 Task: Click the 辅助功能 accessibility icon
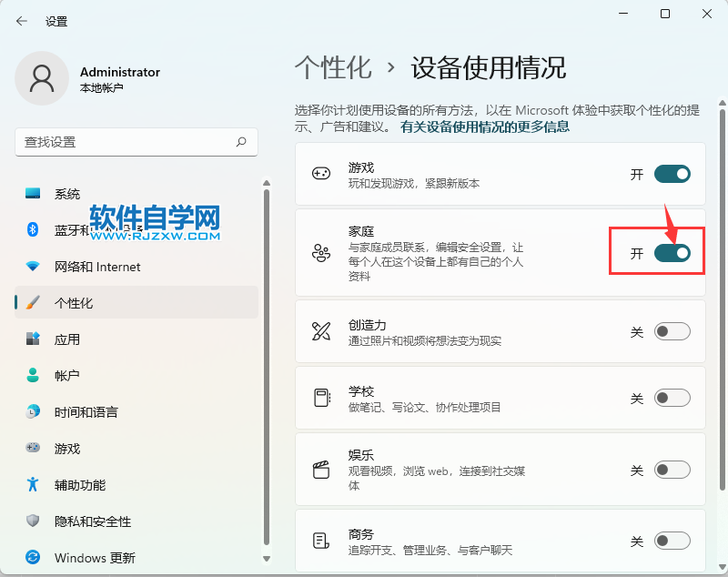pyautogui.click(x=33, y=485)
